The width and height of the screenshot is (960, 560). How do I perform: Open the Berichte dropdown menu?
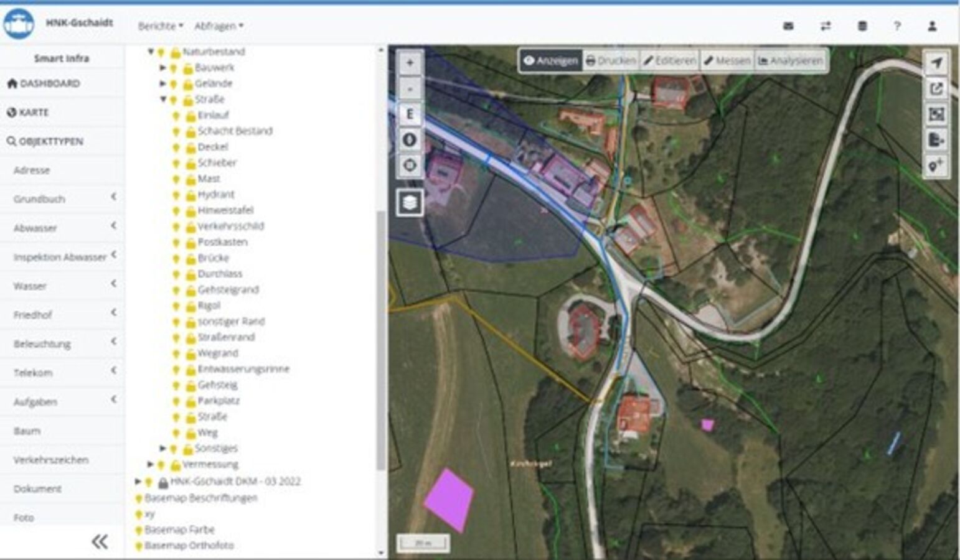(160, 26)
